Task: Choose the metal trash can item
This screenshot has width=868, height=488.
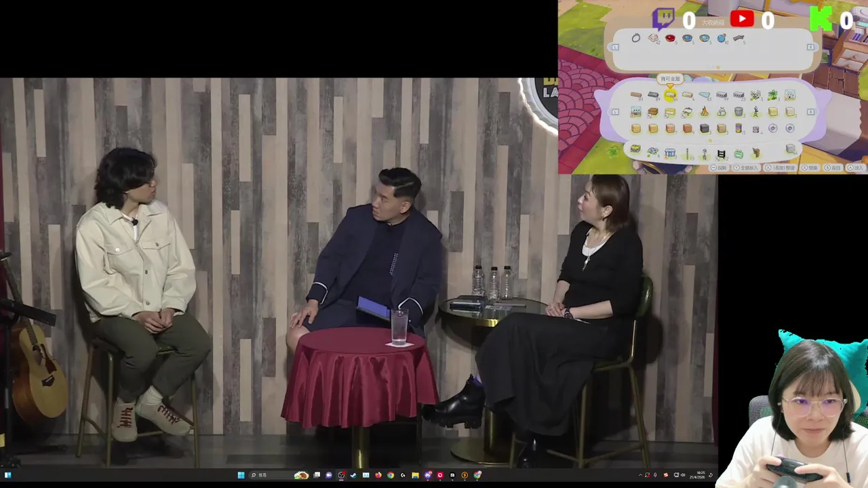Action: (x=738, y=112)
